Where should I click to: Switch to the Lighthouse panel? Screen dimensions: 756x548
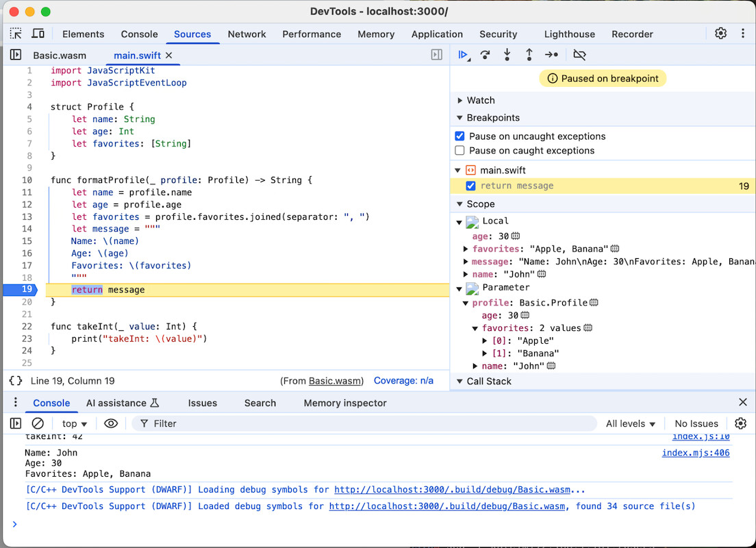(x=570, y=34)
